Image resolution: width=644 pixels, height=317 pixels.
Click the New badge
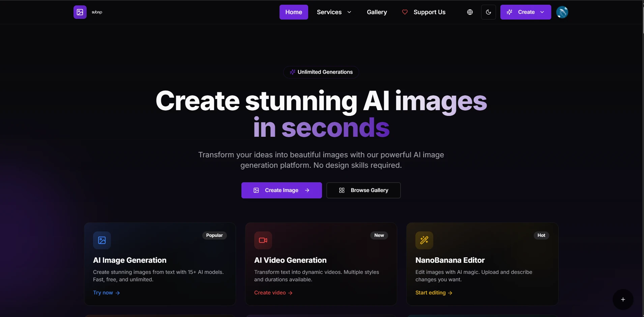click(x=379, y=235)
